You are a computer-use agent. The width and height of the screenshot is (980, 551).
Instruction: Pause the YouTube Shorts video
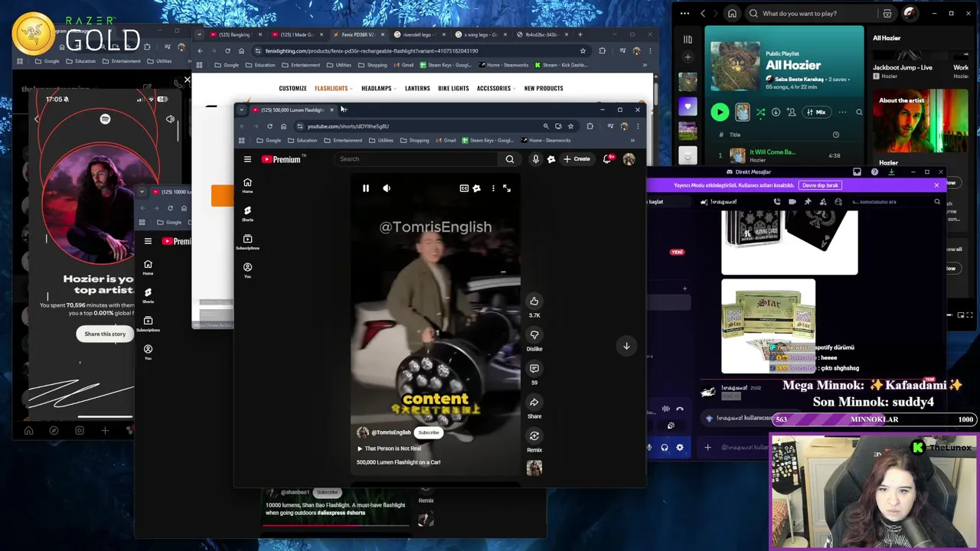point(366,188)
